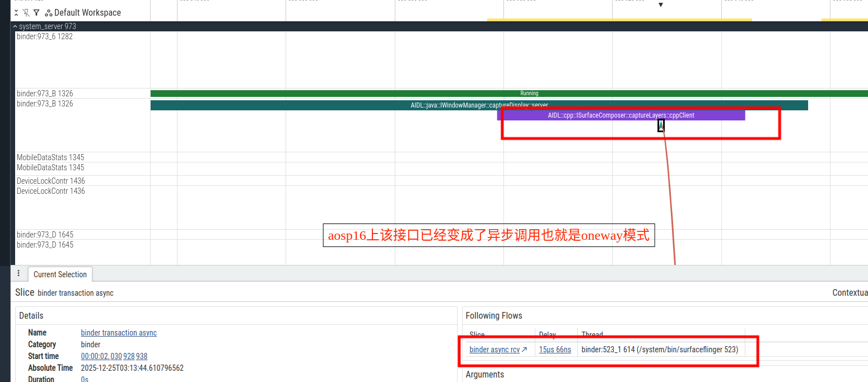
Task: Open the Default Workspace selector
Action: (87, 12)
